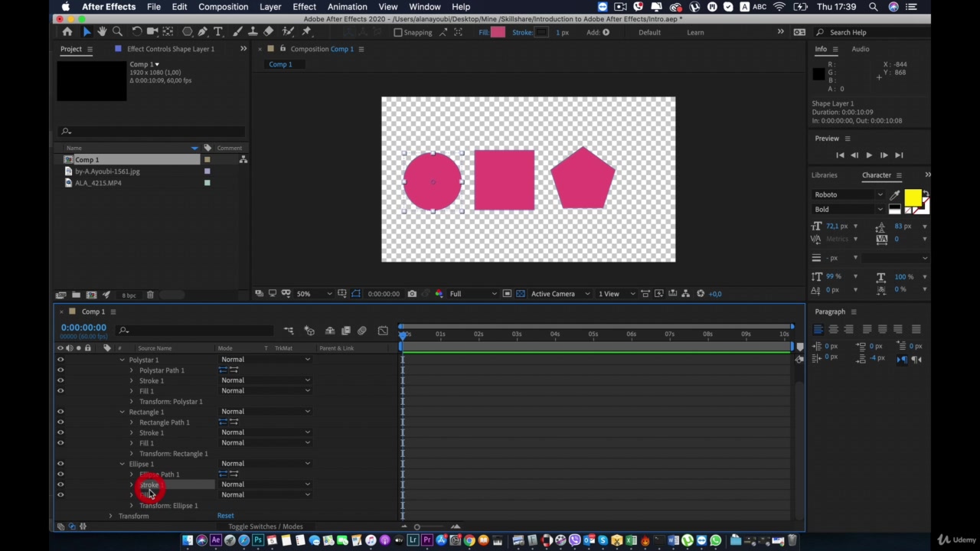The height and width of the screenshot is (551, 980).
Task: Choose the Pen tool
Action: (x=202, y=32)
